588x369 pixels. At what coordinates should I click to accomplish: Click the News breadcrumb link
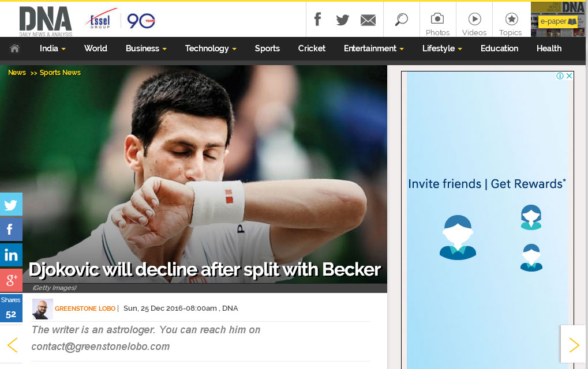(x=17, y=72)
